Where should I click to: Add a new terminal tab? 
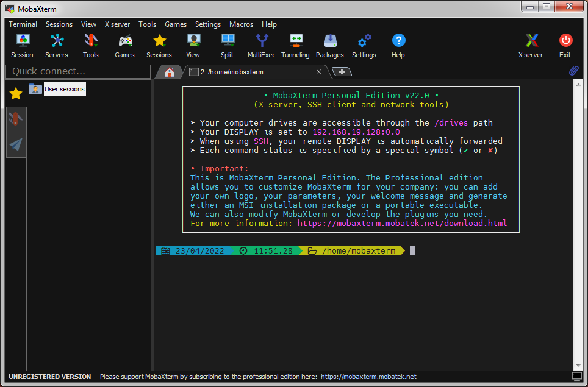click(x=342, y=72)
